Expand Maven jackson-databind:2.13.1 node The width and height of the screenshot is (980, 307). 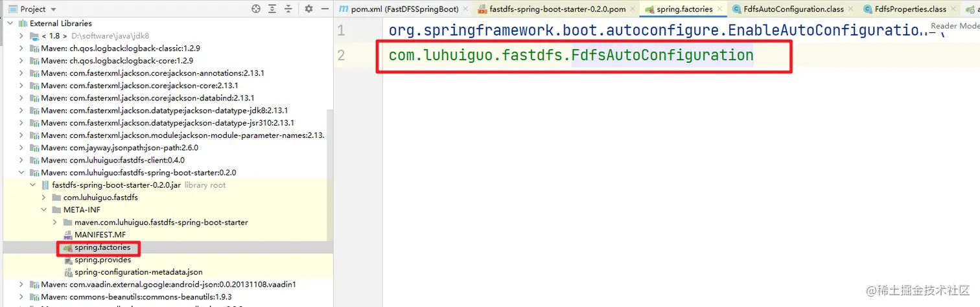23,98
